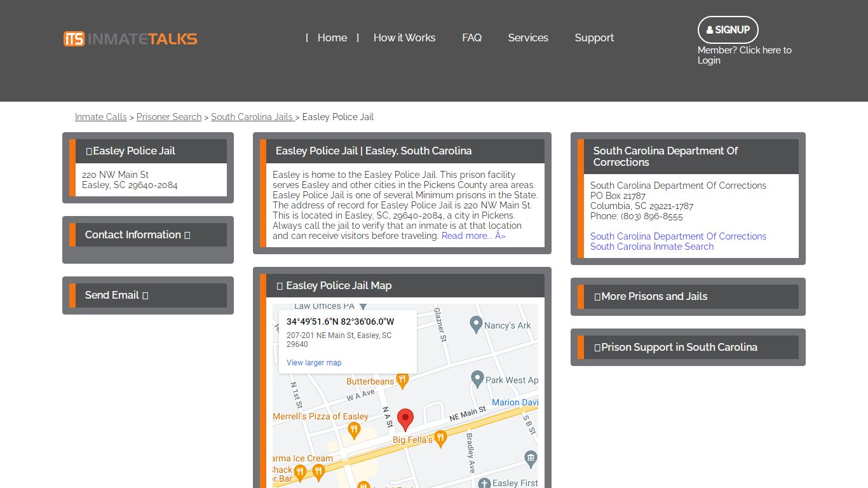Click Member? Click here to Login link
Image resolution: width=868 pixels, height=488 pixels.
point(745,55)
